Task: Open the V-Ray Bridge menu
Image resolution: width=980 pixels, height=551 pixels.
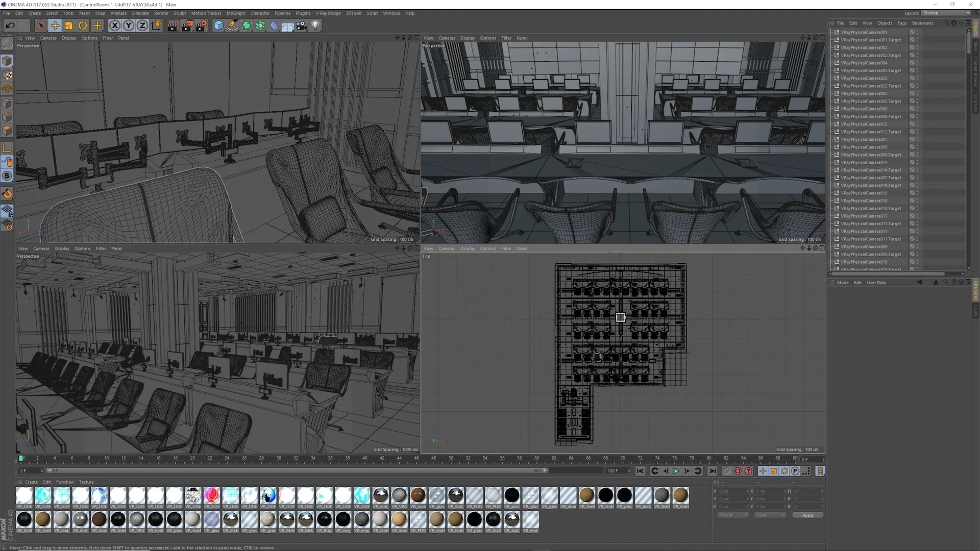Action: click(x=328, y=13)
